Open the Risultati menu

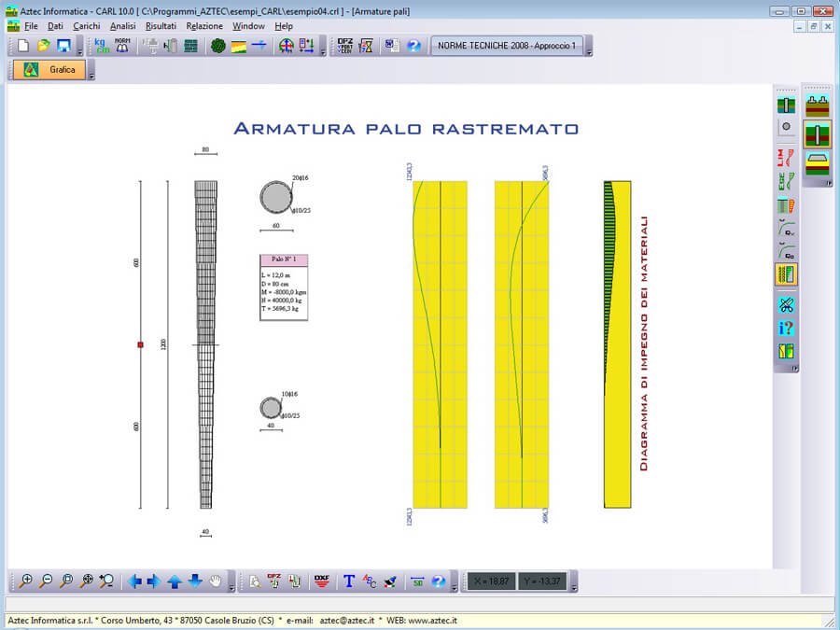[x=161, y=26]
